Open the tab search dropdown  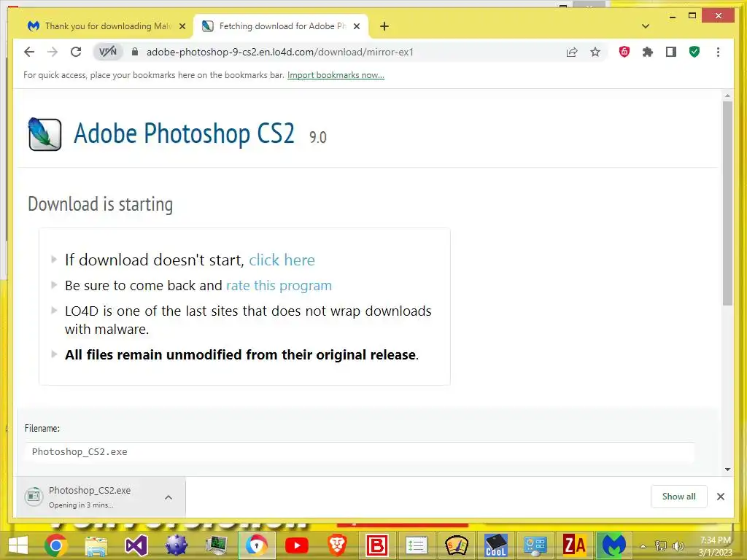(646, 26)
